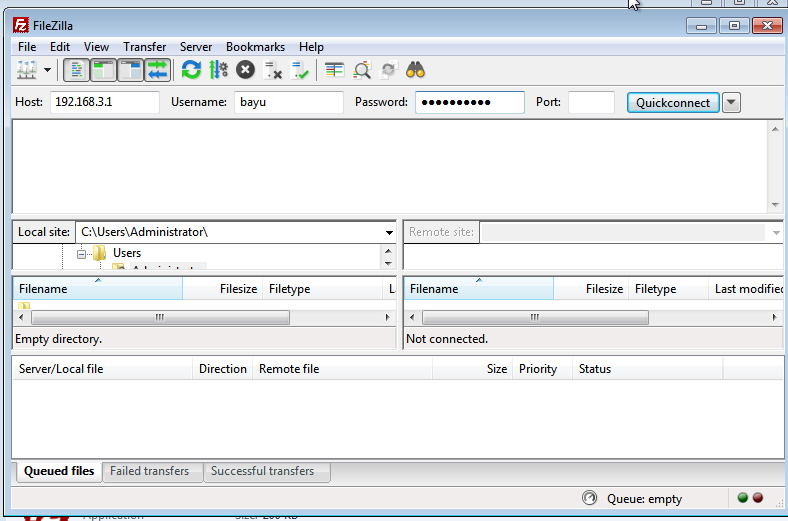The image size is (788, 521).
Task: Toggle directory comparison
Action: point(361,70)
